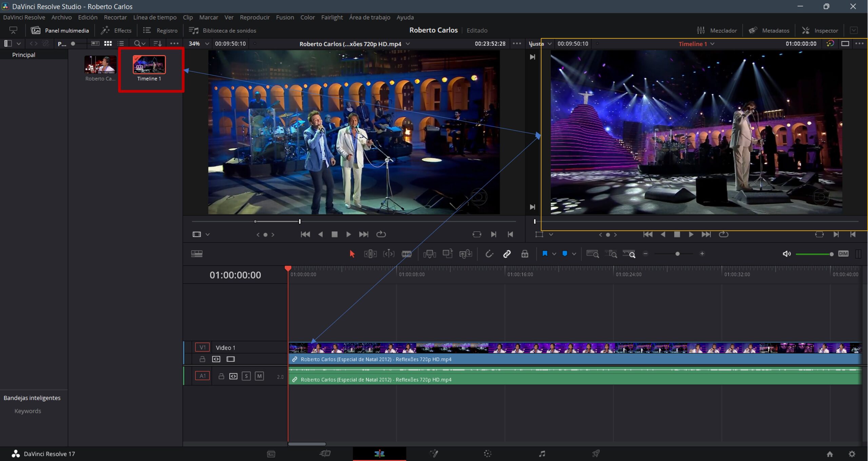Lock the Video 1 track
868x461 pixels.
[x=203, y=359]
